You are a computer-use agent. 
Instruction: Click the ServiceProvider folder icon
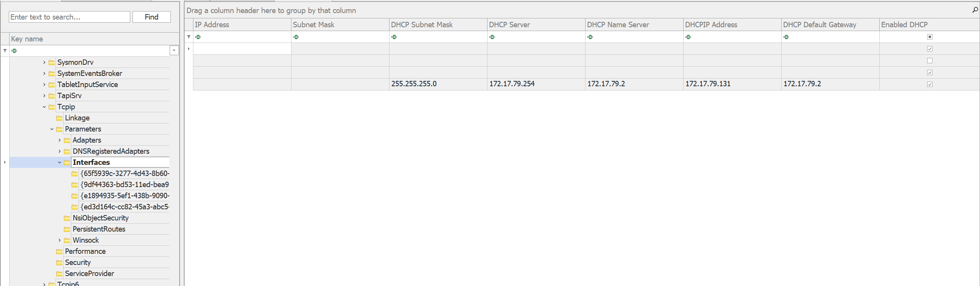[x=59, y=274]
